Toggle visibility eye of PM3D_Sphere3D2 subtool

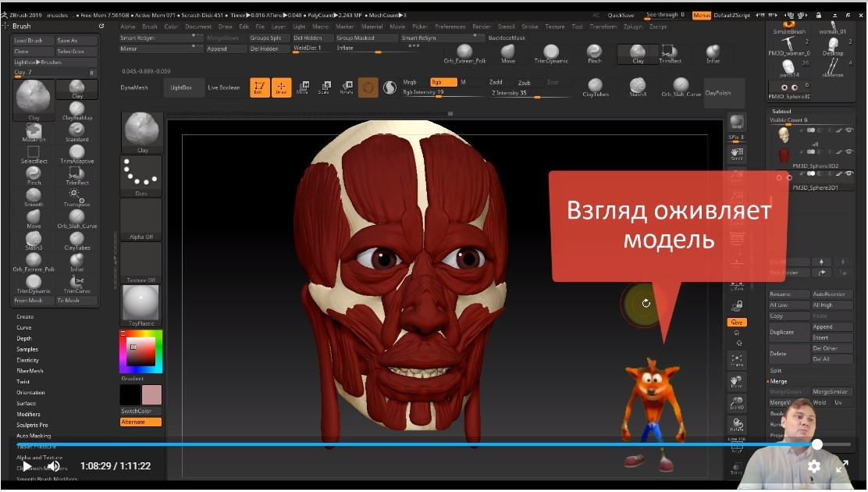tap(849, 152)
